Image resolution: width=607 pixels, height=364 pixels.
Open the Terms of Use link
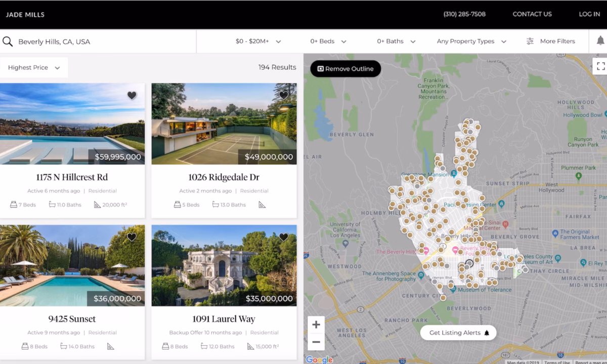click(x=556, y=362)
